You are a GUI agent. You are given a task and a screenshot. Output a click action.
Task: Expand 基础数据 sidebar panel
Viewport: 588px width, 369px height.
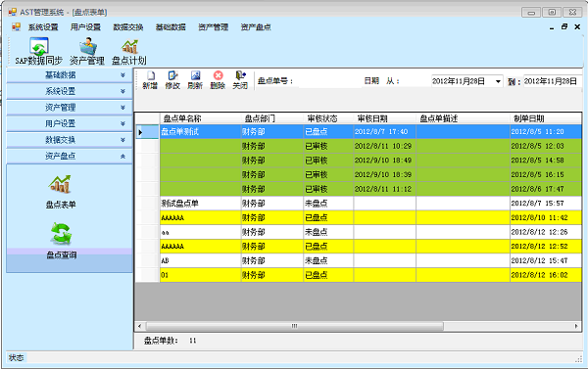click(x=70, y=75)
